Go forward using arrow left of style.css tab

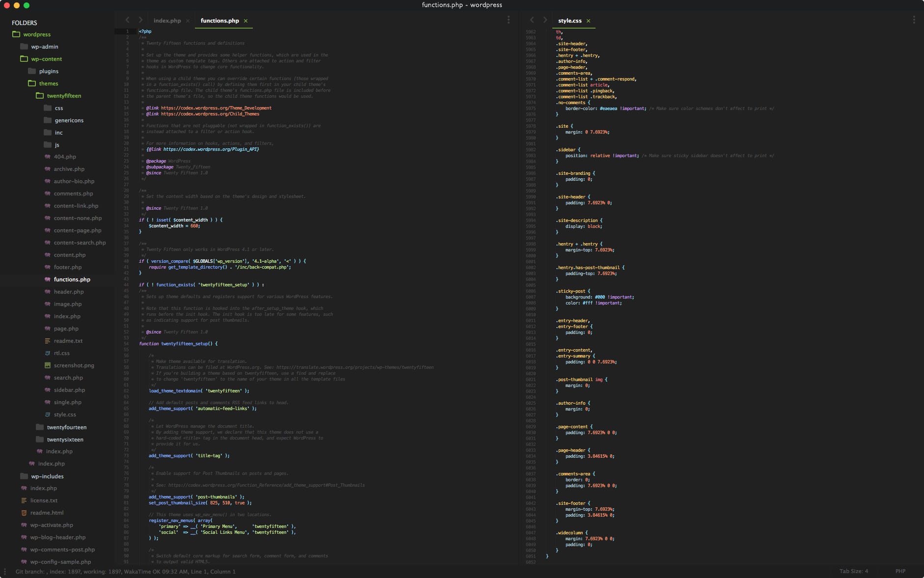[x=545, y=20]
